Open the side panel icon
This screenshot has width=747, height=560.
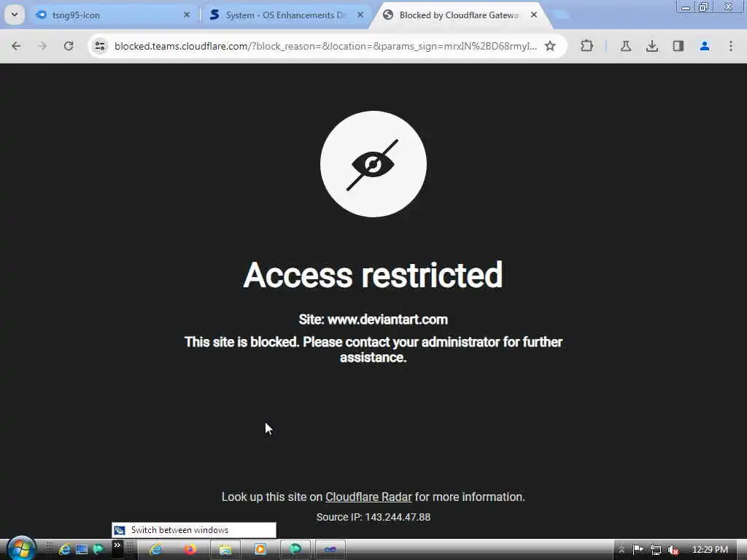678,46
